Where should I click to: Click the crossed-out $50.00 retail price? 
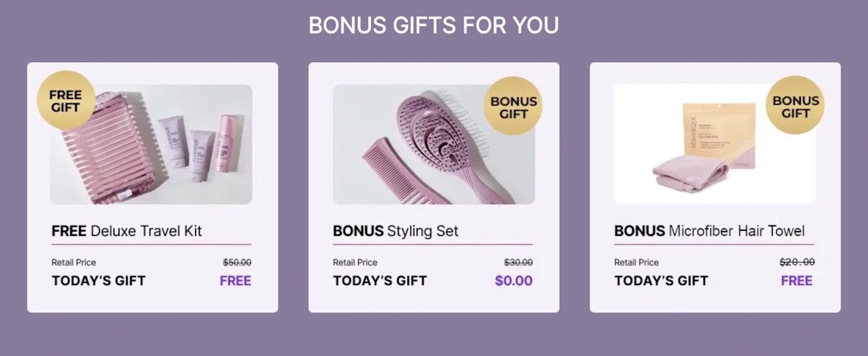[237, 263]
